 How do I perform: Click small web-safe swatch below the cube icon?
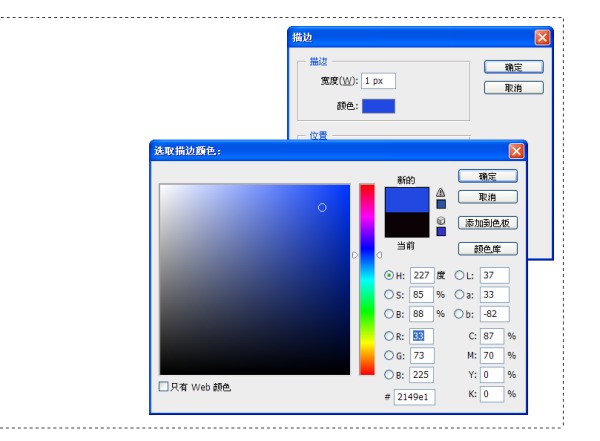tap(440, 231)
